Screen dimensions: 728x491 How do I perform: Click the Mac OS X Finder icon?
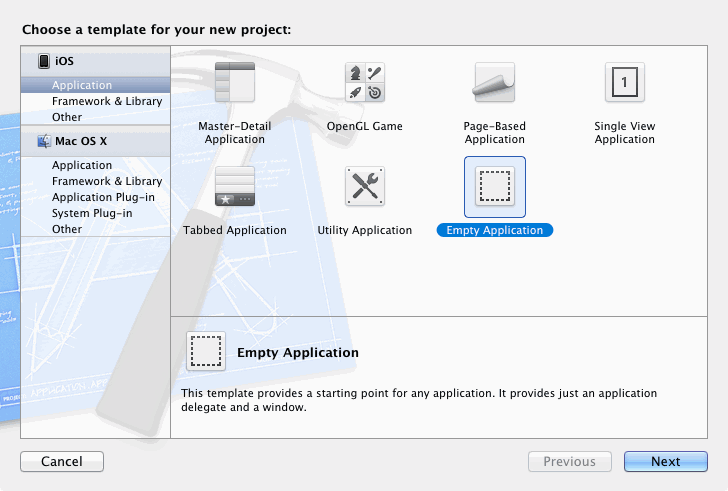pos(44,141)
